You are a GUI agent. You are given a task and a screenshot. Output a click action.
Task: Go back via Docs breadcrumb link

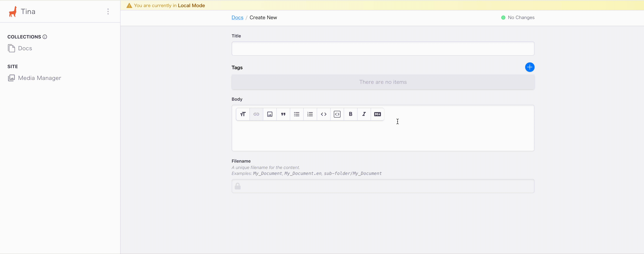click(237, 18)
